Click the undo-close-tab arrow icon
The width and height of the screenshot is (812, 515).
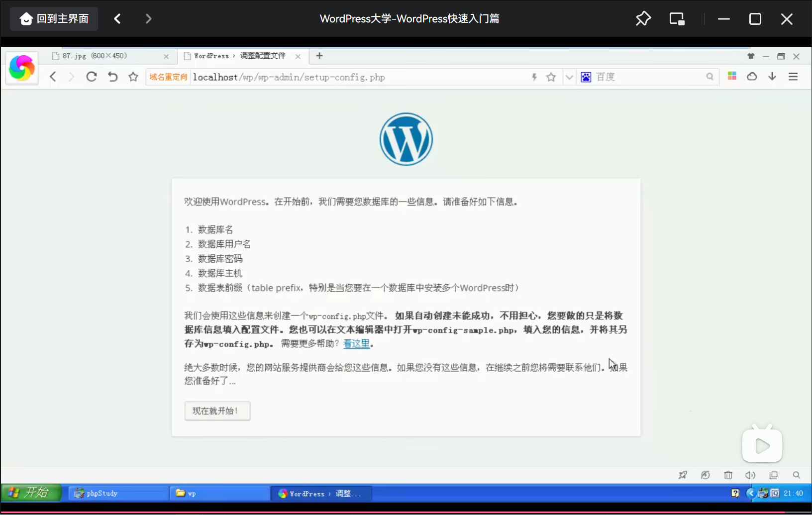(x=113, y=77)
